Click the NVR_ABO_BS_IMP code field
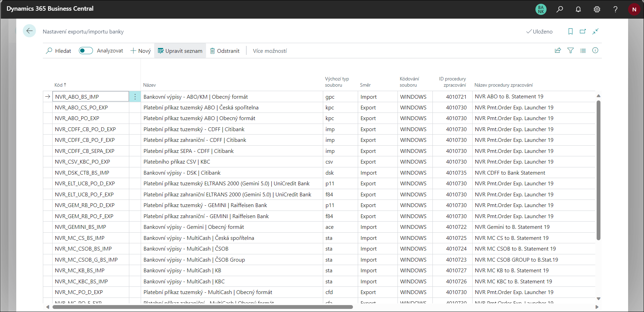644x312 pixels. pos(91,97)
